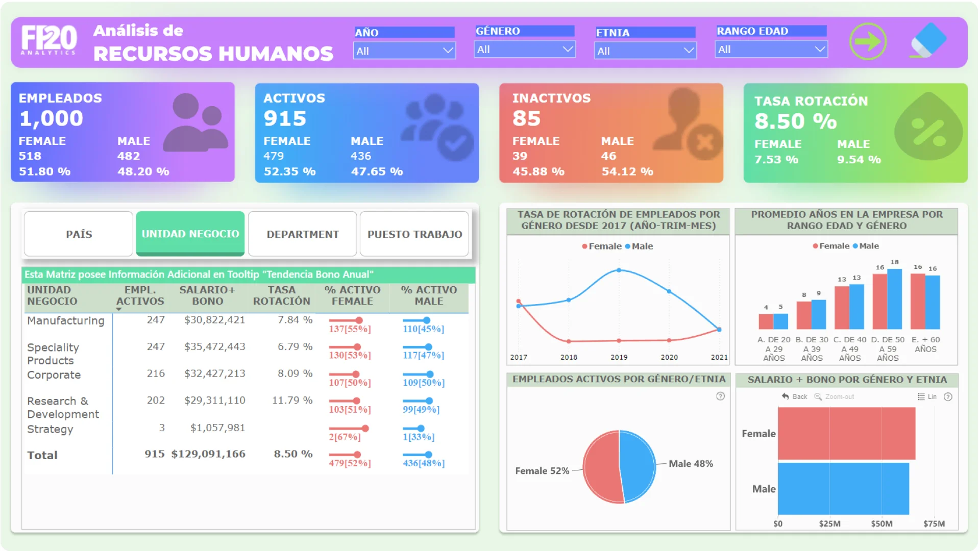Click the blue Male salary bar
Viewport: 980px width, 551px height.
pos(843,488)
